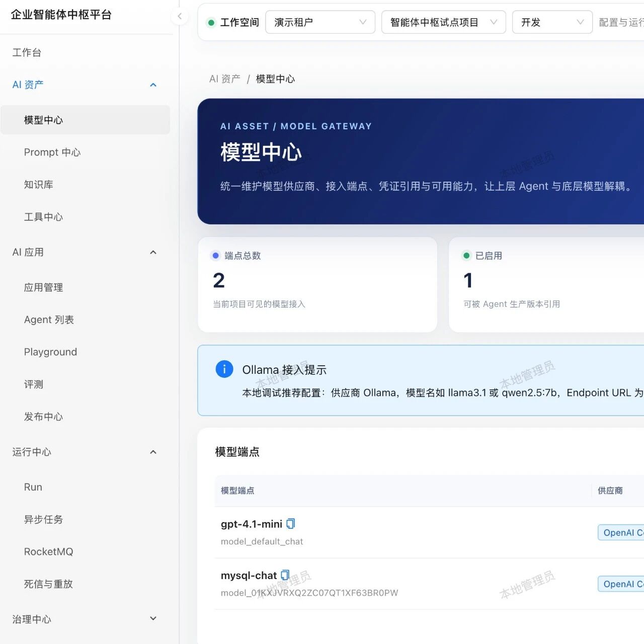The width and height of the screenshot is (644, 644).
Task: Open the 开发 environment dropdown
Action: point(552,22)
